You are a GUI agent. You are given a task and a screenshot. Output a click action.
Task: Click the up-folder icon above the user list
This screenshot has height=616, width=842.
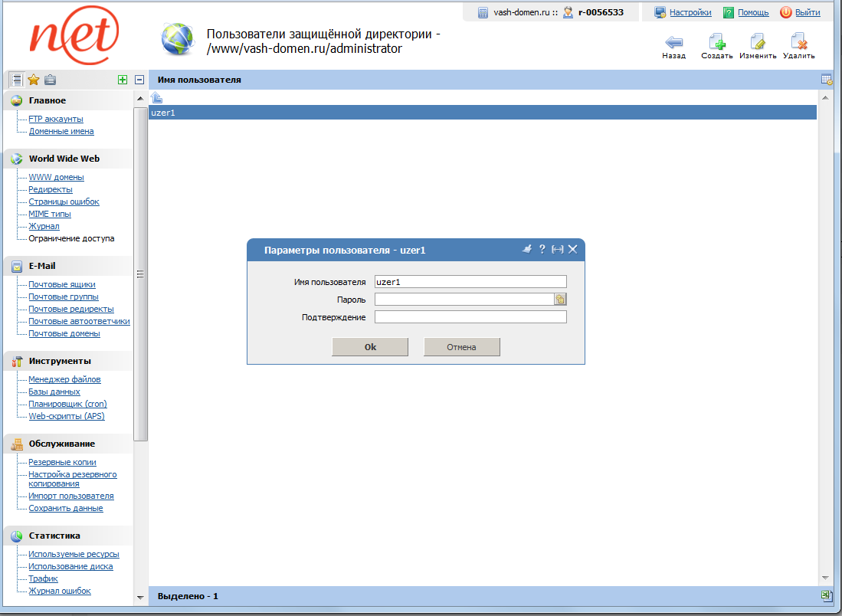[156, 97]
